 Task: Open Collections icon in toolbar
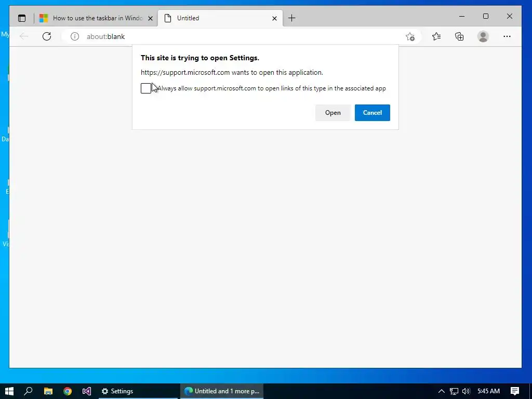coord(459,36)
